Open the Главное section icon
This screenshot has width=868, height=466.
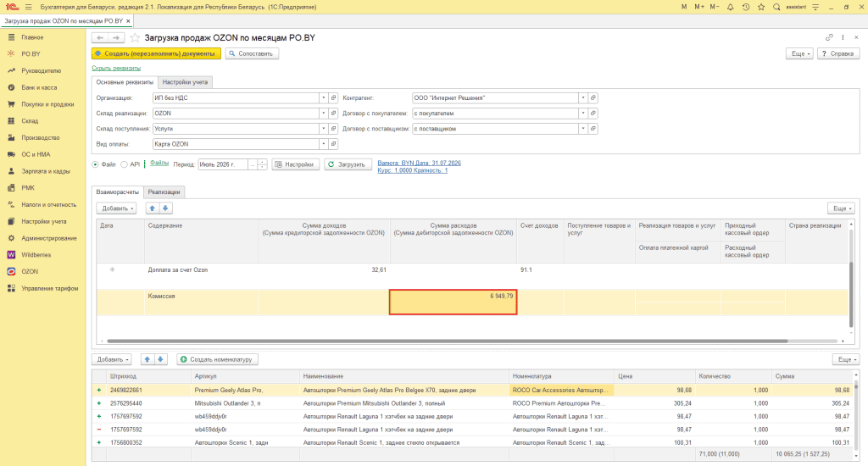[x=11, y=37]
